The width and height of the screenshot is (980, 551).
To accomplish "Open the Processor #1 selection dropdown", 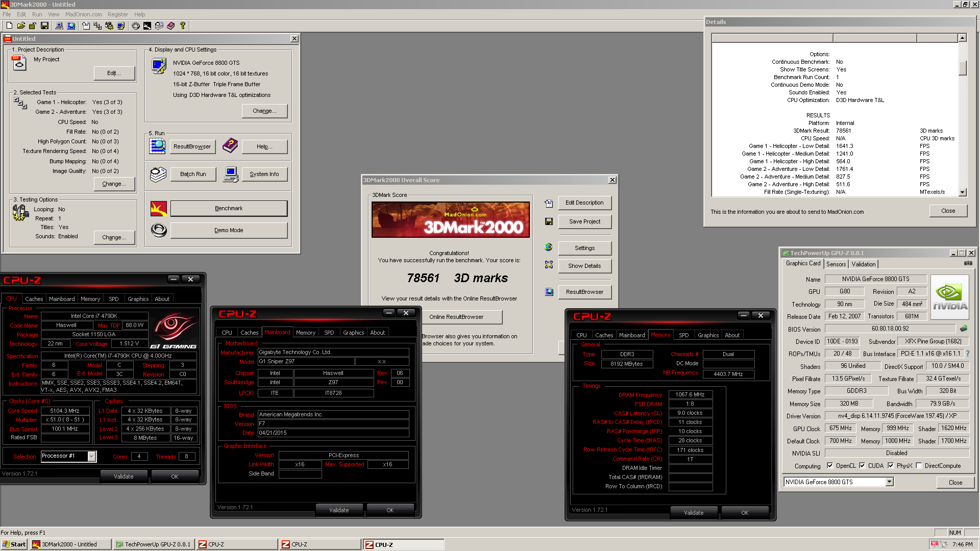I will [x=92, y=456].
